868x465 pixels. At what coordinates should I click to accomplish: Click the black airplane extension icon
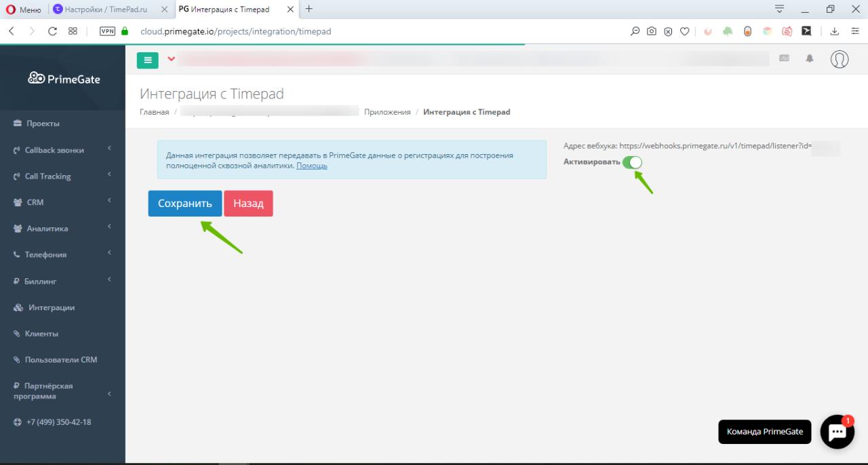[x=807, y=31]
